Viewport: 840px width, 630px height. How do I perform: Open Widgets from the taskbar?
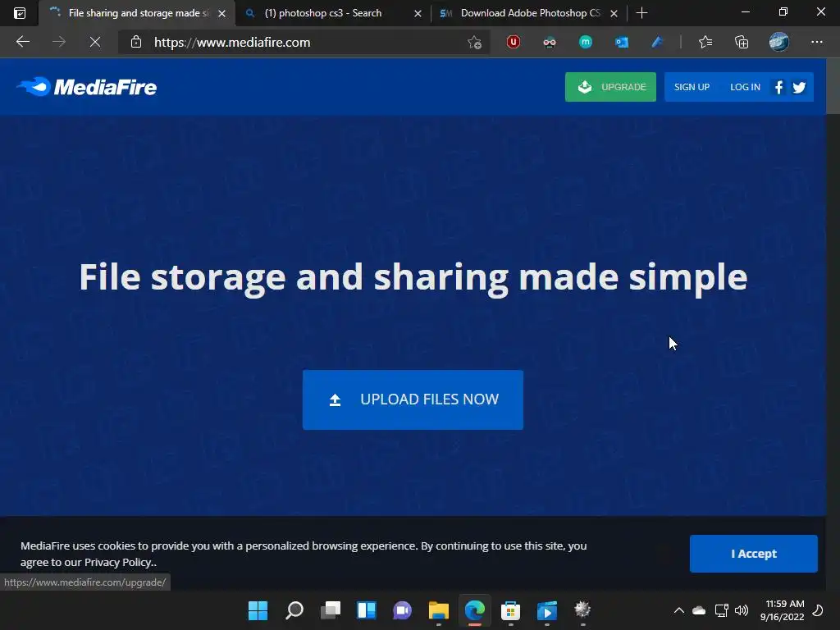pyautogui.click(x=367, y=610)
